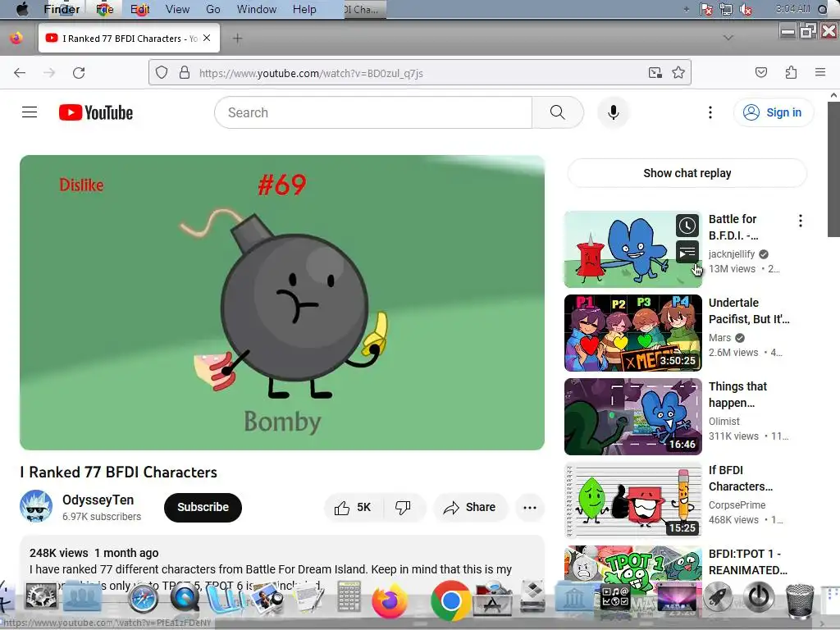Click the Share button

(470, 507)
